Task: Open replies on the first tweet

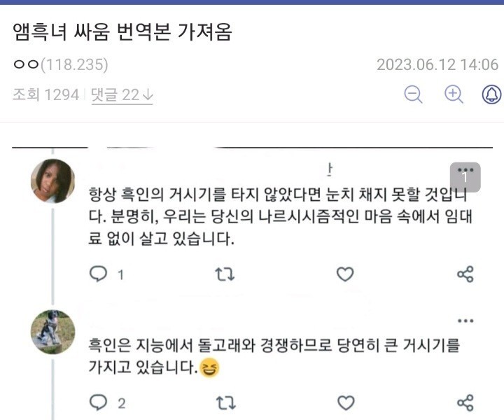Action: click(x=99, y=274)
